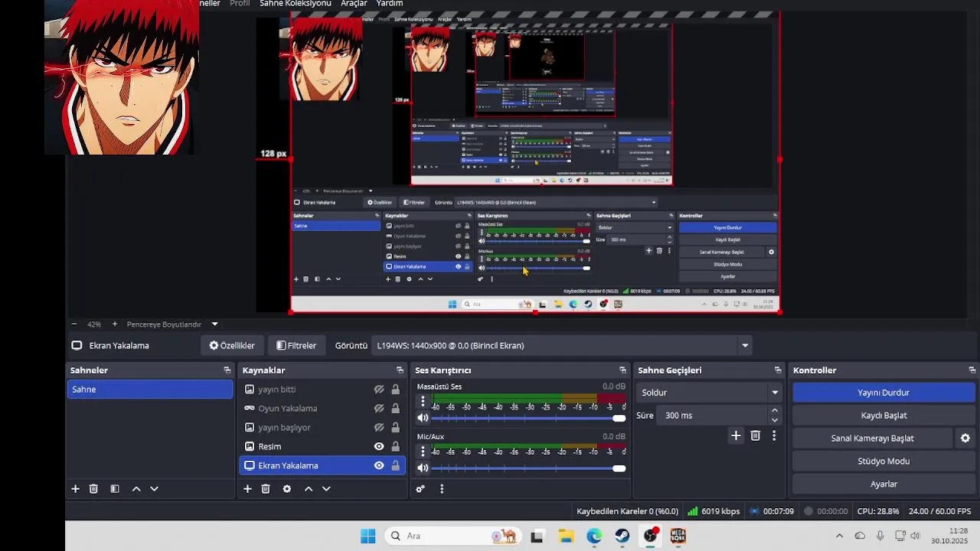
Task: Open transition properties three-dot menu
Action: [774, 435]
